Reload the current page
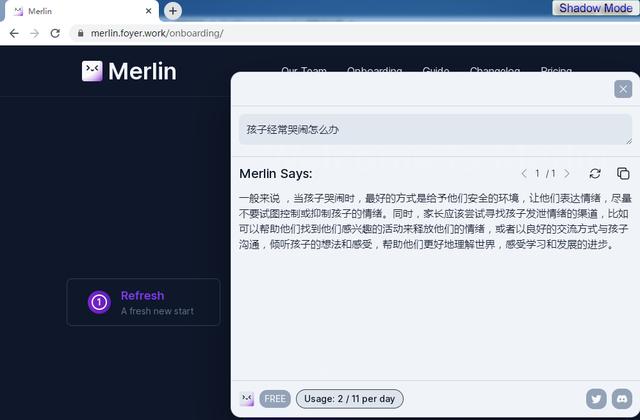The height and width of the screenshot is (420, 640). [x=55, y=33]
